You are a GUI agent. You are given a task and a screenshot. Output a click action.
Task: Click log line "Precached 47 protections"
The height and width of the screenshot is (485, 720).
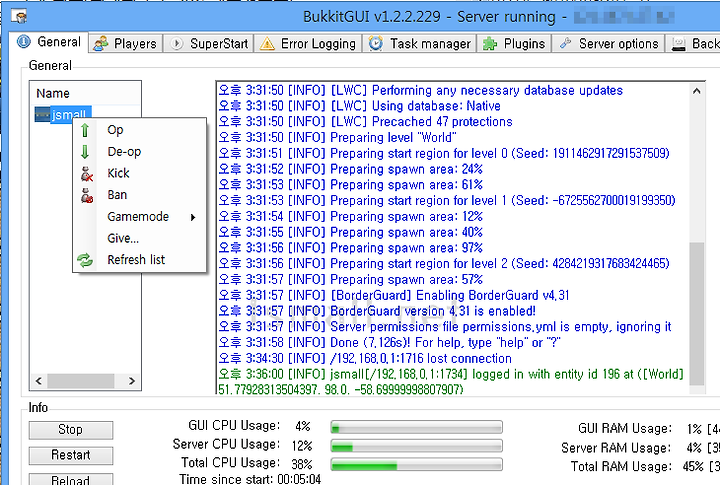click(x=366, y=122)
